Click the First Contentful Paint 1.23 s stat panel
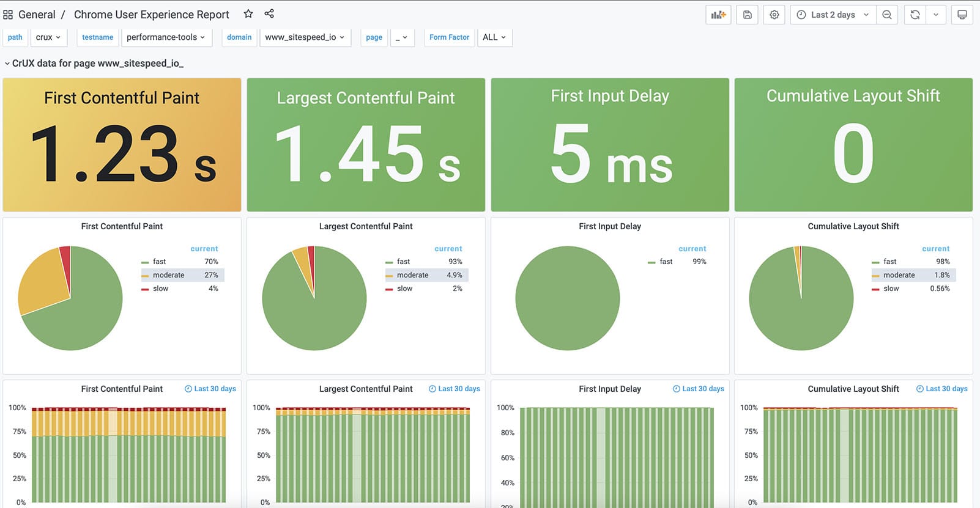 122,145
